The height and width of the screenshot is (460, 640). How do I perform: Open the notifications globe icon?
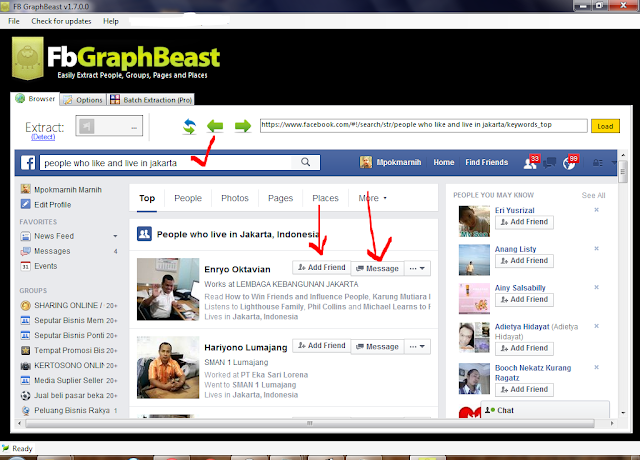pos(570,162)
